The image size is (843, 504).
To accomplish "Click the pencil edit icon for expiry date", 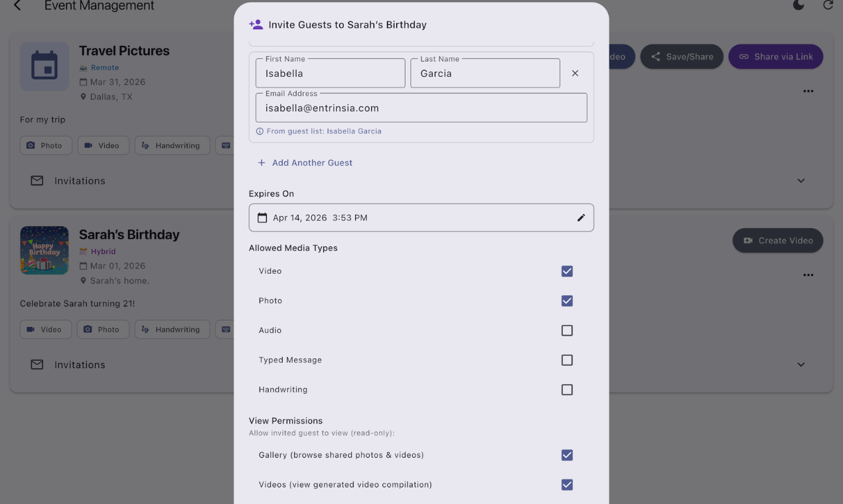I will click(581, 218).
